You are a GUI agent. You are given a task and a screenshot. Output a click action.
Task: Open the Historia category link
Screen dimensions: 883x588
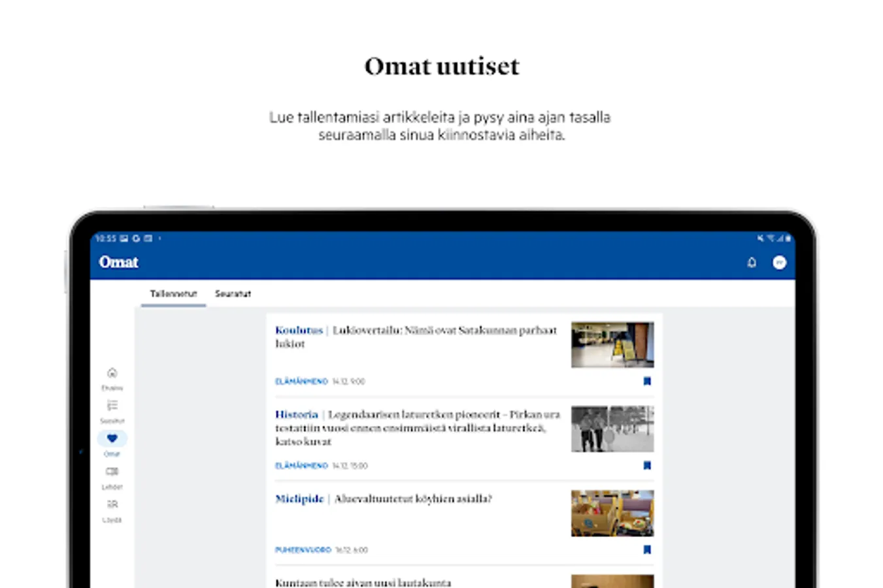click(294, 414)
